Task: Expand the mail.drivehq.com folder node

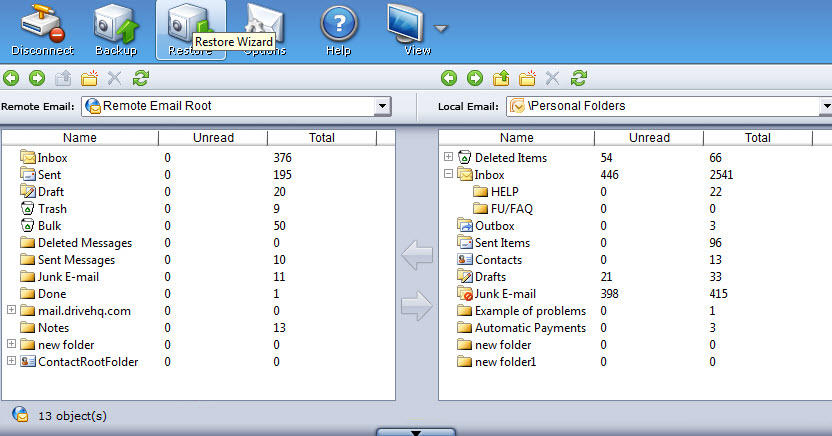Action: (11, 311)
